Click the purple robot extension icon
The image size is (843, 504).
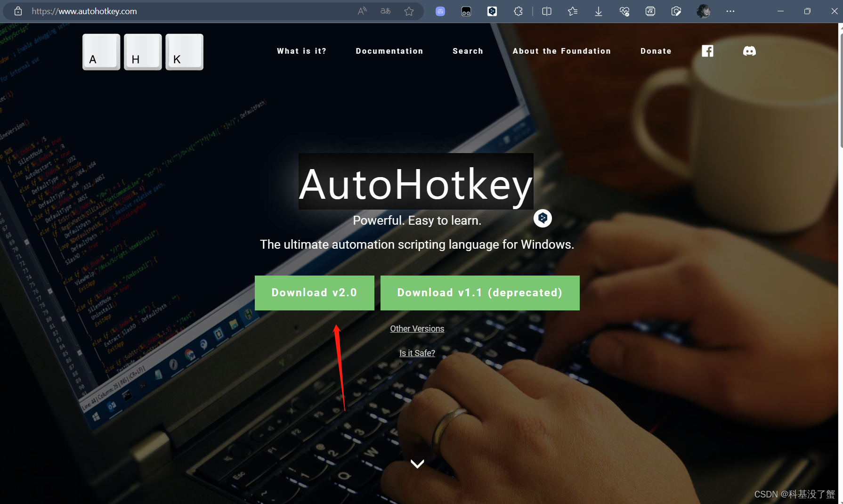tap(440, 11)
